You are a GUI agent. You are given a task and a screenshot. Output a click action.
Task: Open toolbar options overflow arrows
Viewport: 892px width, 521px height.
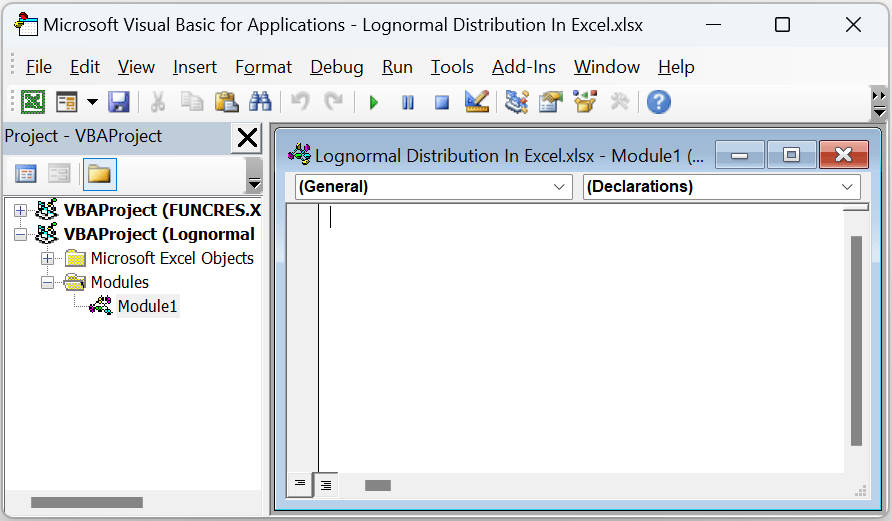click(x=879, y=104)
